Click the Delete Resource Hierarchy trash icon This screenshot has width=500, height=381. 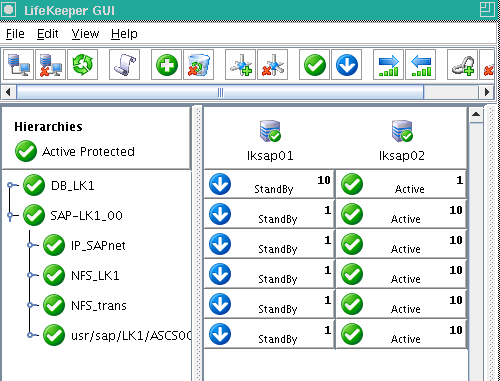tap(198, 65)
